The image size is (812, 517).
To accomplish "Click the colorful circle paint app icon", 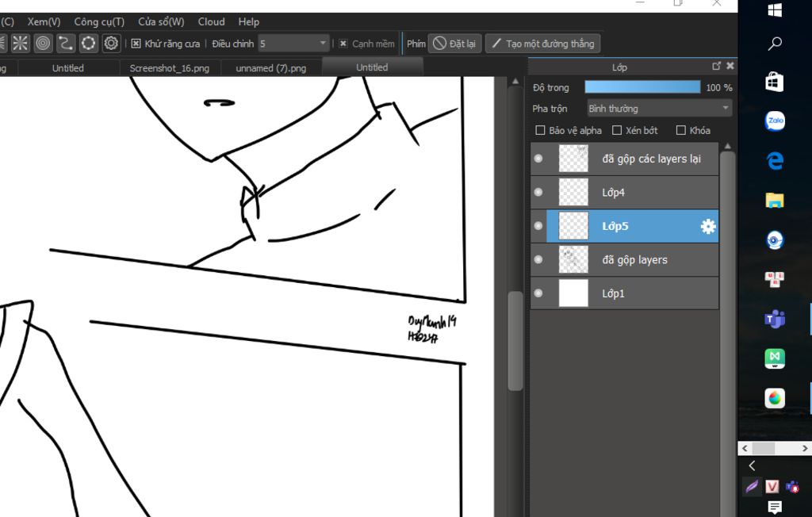I will coord(775,398).
